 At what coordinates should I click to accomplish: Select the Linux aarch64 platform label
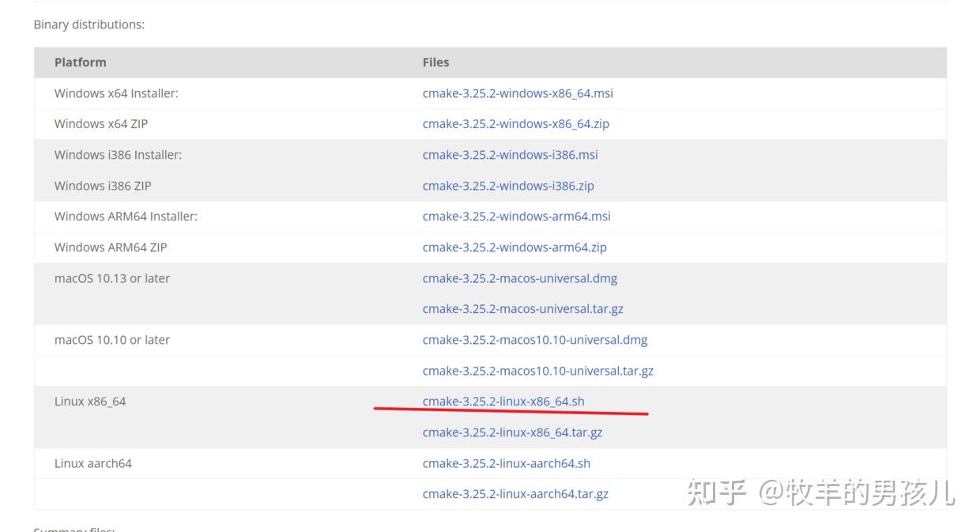[93, 463]
